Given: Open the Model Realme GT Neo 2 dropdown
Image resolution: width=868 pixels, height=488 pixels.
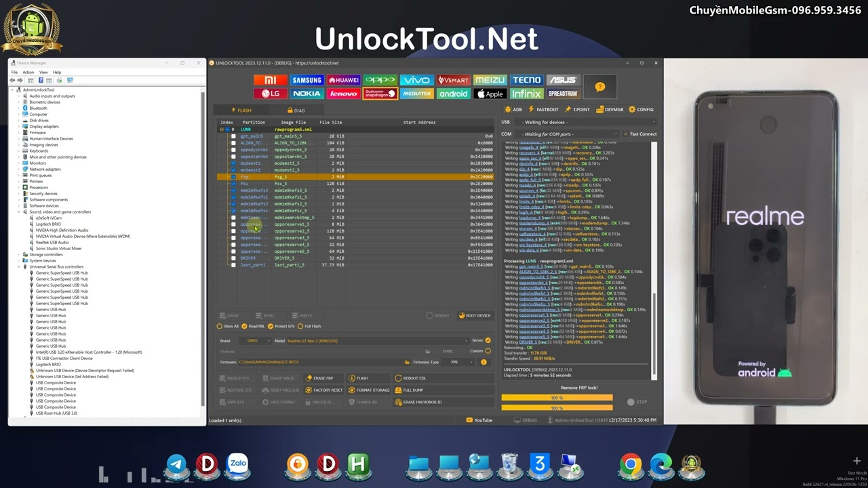Looking at the screenshot, I should (377, 341).
